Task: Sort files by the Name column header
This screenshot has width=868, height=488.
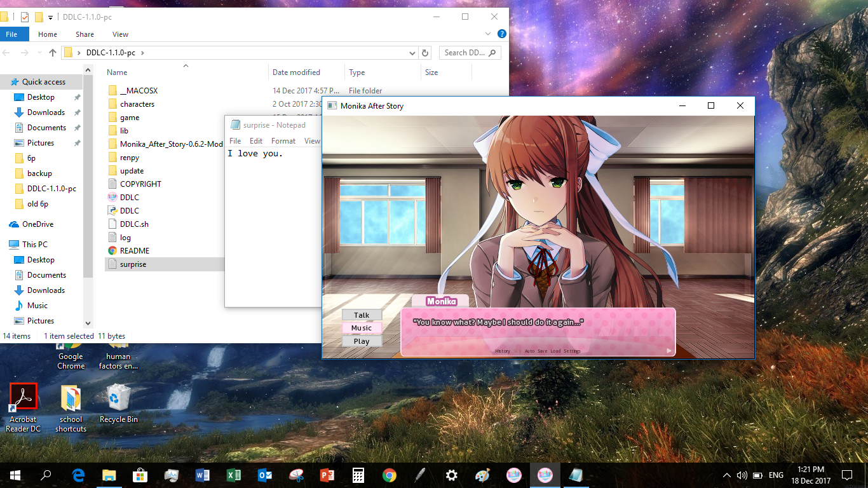Action: (117, 72)
